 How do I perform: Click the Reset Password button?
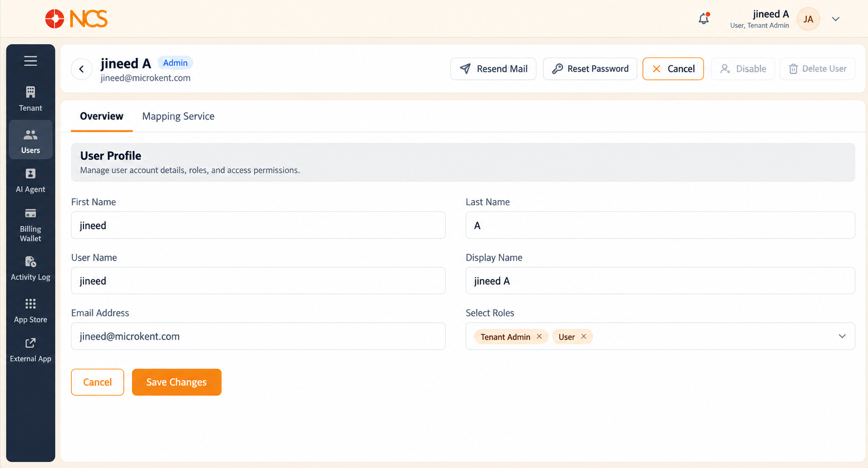(x=590, y=69)
